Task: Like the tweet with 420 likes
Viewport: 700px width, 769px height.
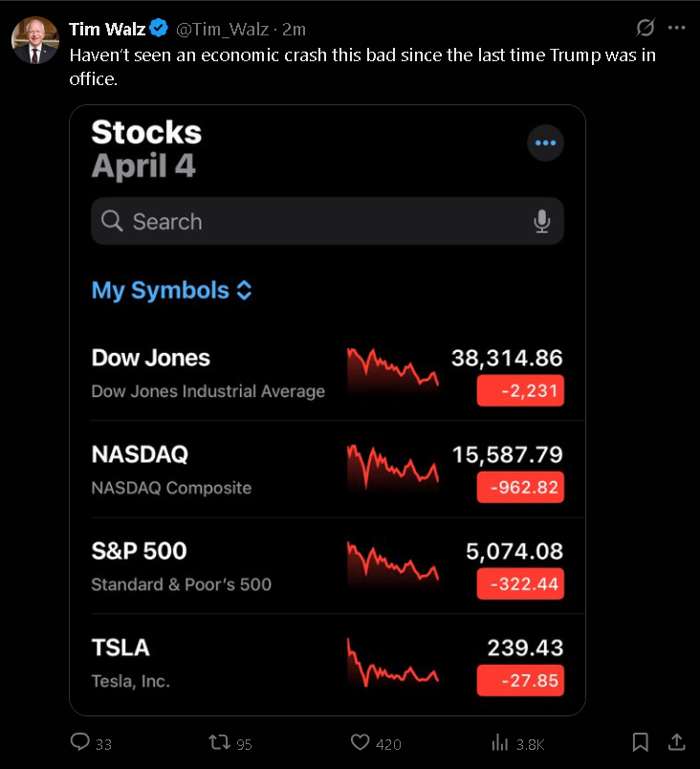Action: pos(360,742)
